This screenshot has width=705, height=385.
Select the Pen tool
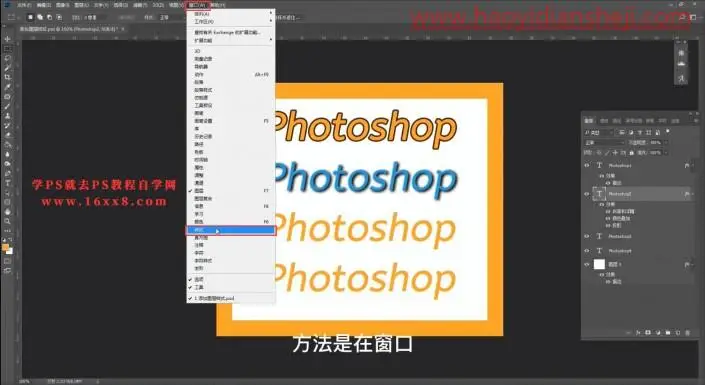point(8,174)
